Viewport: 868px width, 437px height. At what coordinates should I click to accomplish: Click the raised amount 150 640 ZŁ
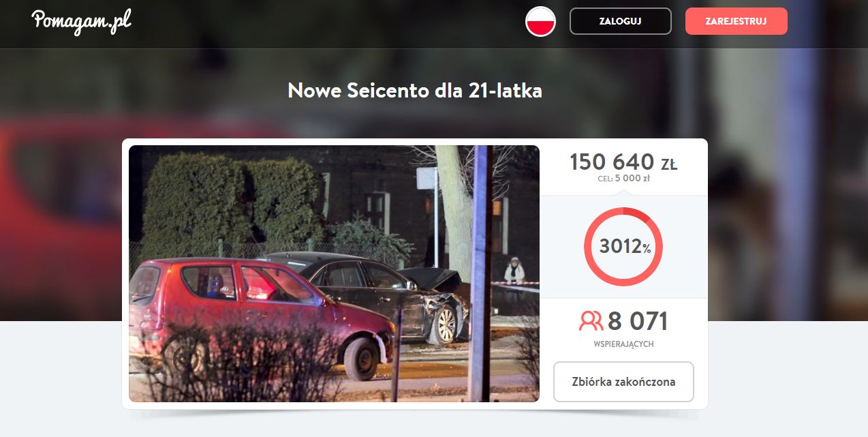coord(623,162)
